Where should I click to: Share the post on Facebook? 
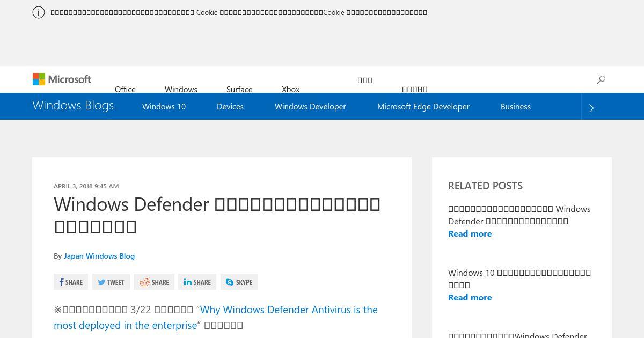pyautogui.click(x=71, y=282)
